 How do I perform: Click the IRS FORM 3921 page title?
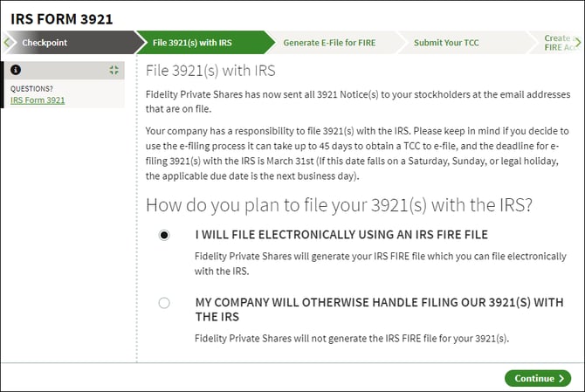[62, 19]
